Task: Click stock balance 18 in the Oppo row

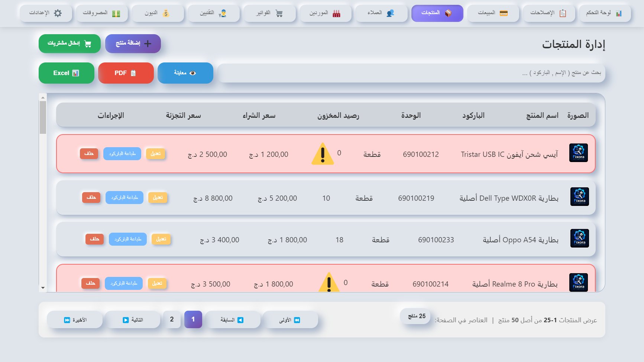Action: tap(340, 240)
